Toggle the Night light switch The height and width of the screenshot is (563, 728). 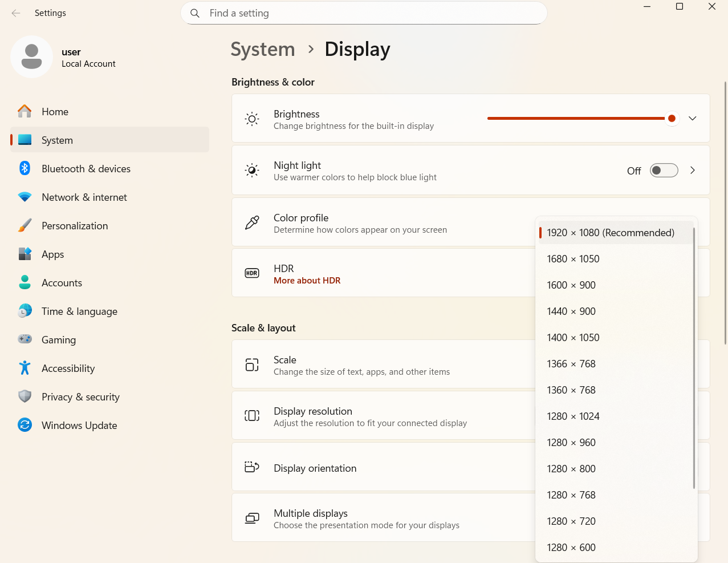click(664, 171)
